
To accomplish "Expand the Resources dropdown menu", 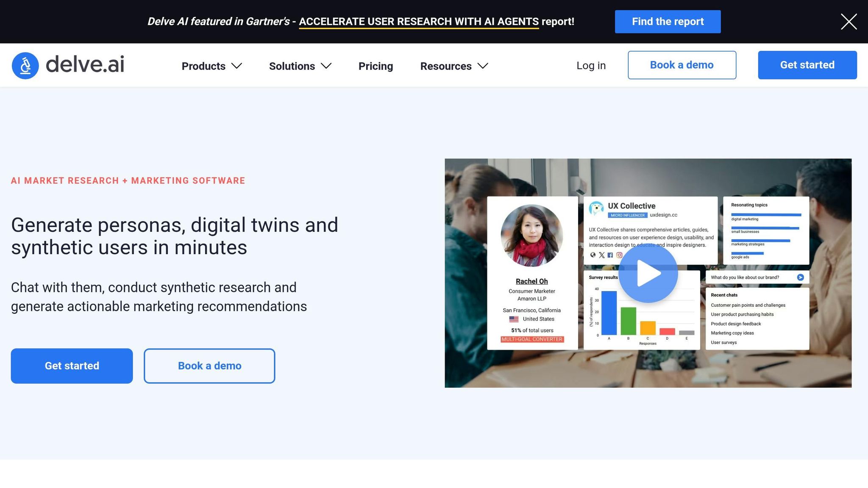I will click(454, 66).
